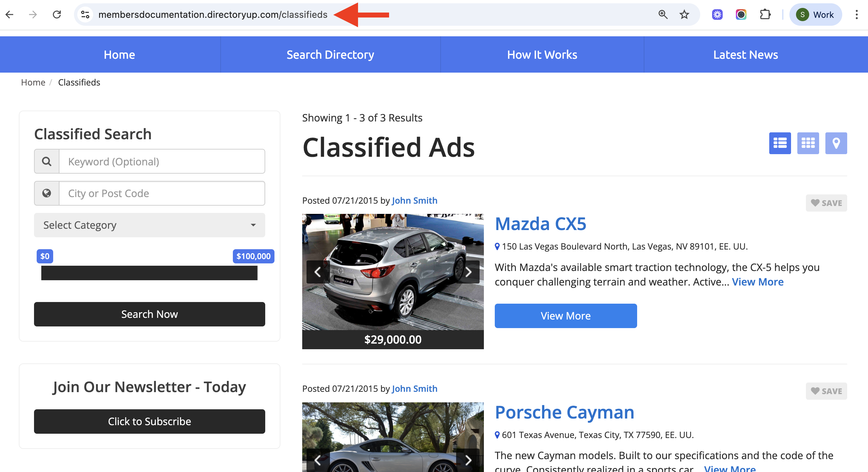Switch to list view layout
The image size is (868, 472).
tap(780, 143)
